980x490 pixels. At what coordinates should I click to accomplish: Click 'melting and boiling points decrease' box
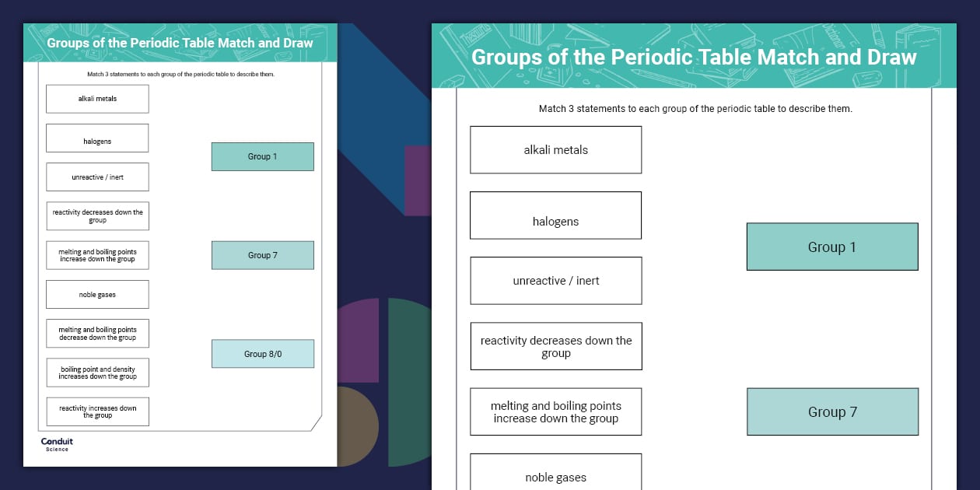[x=97, y=334]
